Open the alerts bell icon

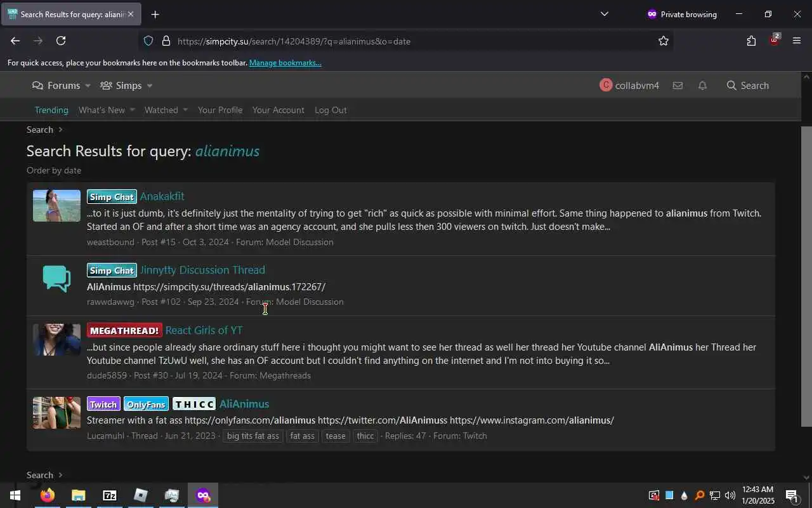pos(702,85)
